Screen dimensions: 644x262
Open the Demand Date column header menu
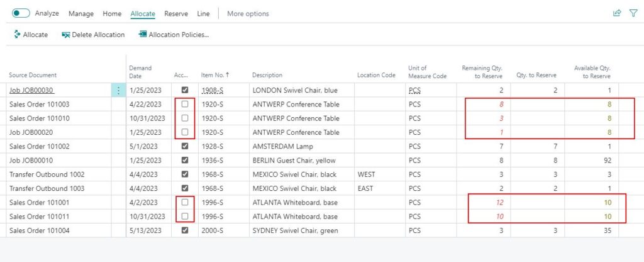coord(140,72)
